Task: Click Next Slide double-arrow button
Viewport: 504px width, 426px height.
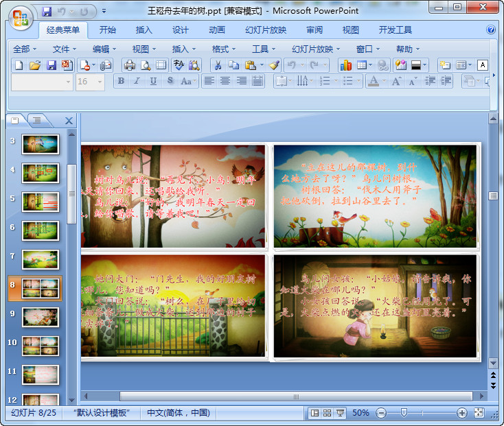Action: pos(494,386)
